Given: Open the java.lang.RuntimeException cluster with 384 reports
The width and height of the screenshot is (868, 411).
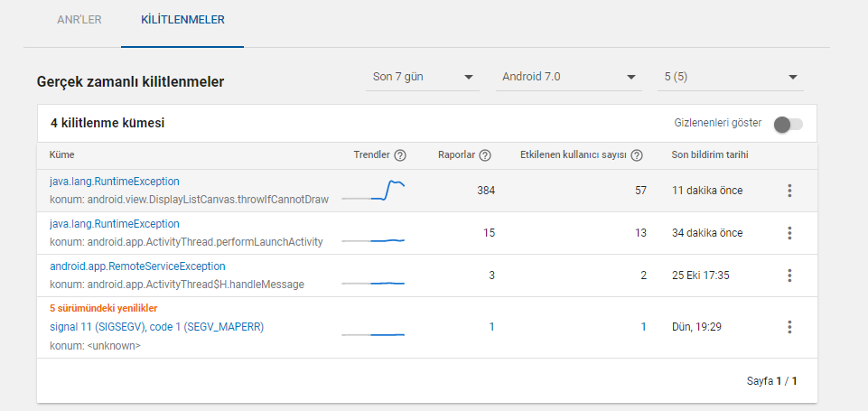Looking at the screenshot, I should [115, 182].
